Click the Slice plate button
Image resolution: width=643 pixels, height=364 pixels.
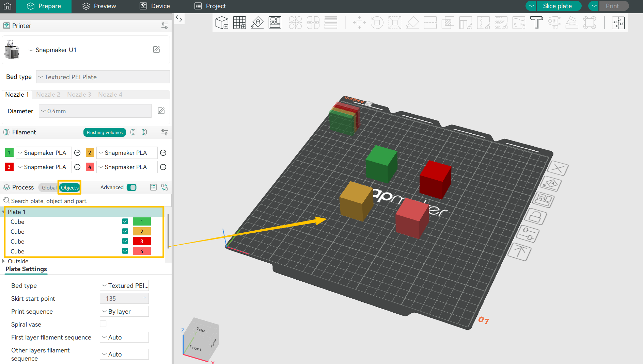tap(557, 6)
